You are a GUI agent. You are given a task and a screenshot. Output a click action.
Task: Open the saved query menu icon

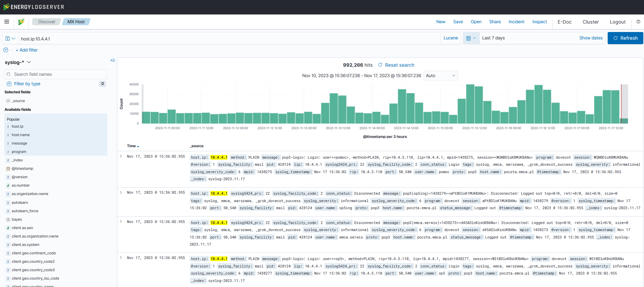[x=10, y=38]
